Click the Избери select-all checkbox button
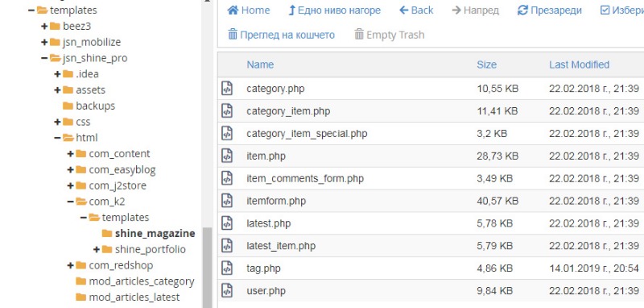Viewport: 644px width, 308px height. tap(621, 10)
